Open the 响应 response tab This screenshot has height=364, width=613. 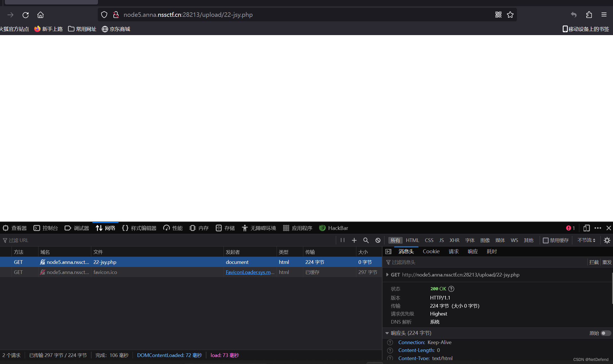click(x=473, y=252)
